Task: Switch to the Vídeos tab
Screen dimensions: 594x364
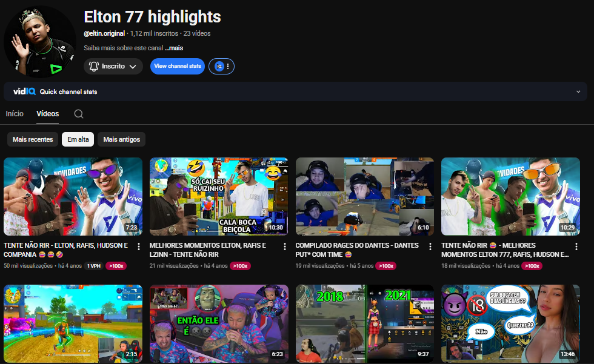Action: tap(48, 114)
